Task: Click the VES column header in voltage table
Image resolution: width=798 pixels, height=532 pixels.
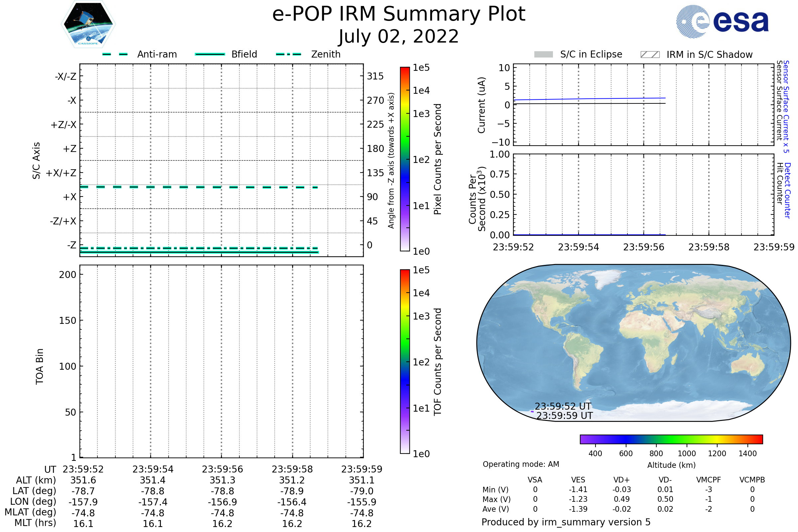Action: tap(578, 480)
